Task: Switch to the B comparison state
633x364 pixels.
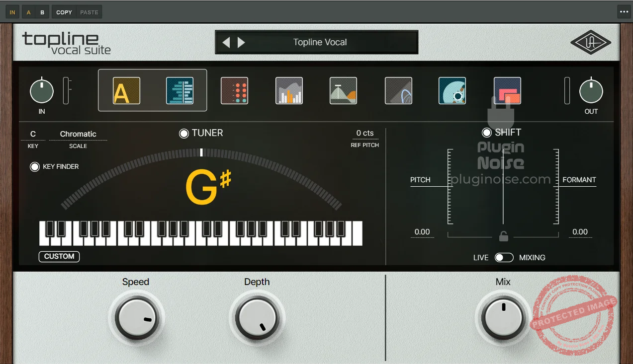Action: 42,12
